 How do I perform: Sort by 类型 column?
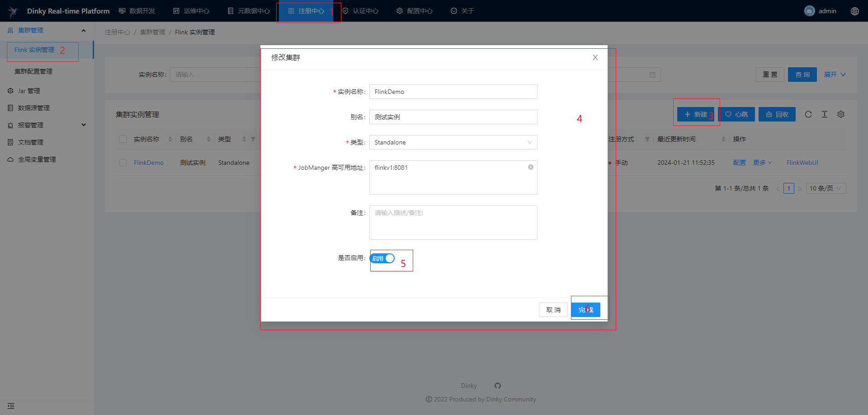coord(244,139)
